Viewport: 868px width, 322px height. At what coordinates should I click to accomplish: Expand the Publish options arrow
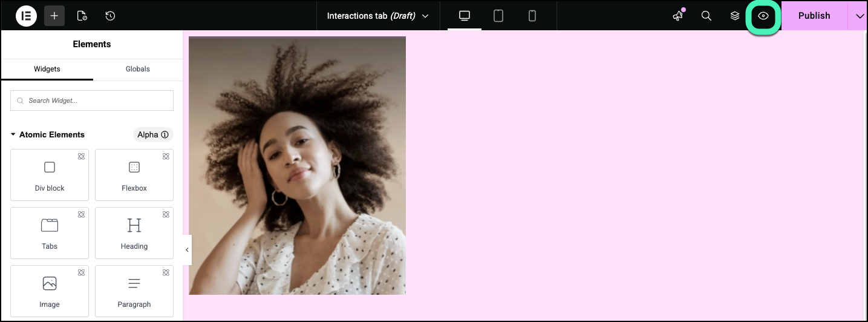pyautogui.click(x=860, y=16)
